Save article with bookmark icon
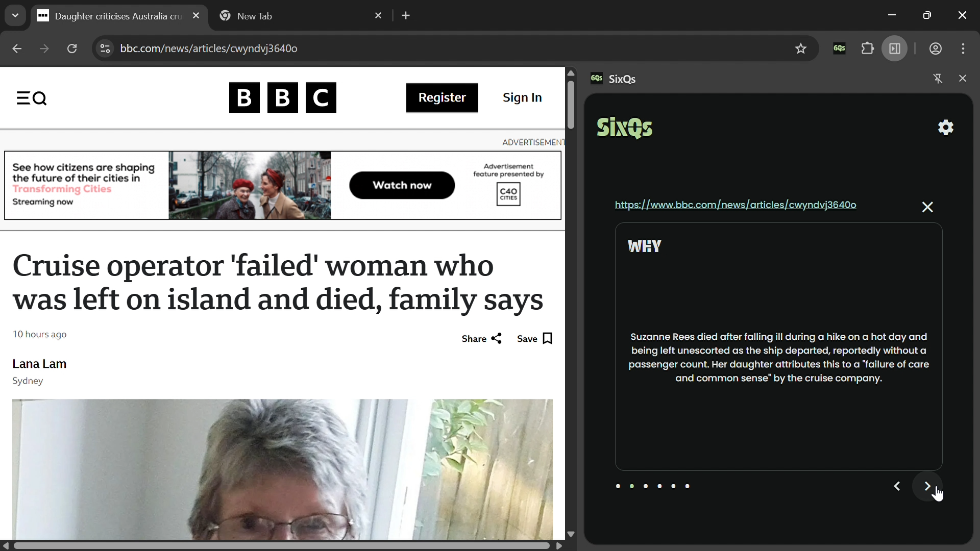This screenshot has width=980, height=551. [548, 339]
